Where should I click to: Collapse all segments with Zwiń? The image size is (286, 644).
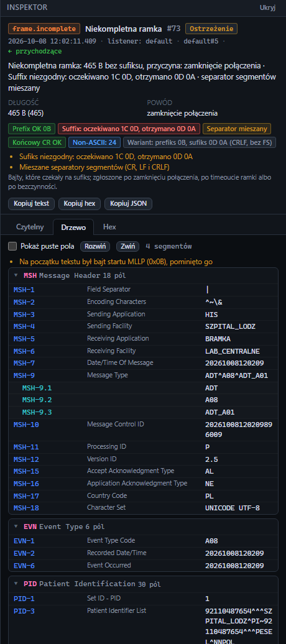click(x=127, y=246)
